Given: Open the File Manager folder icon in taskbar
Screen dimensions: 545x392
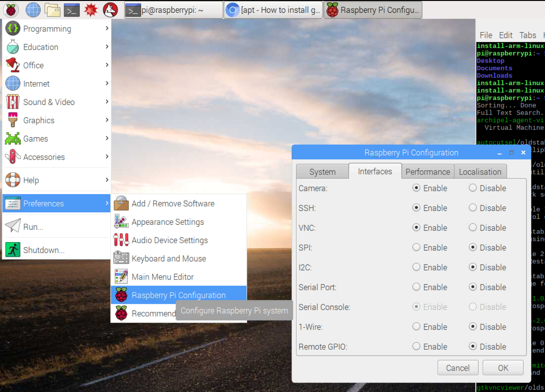Looking at the screenshot, I should click(x=52, y=10).
